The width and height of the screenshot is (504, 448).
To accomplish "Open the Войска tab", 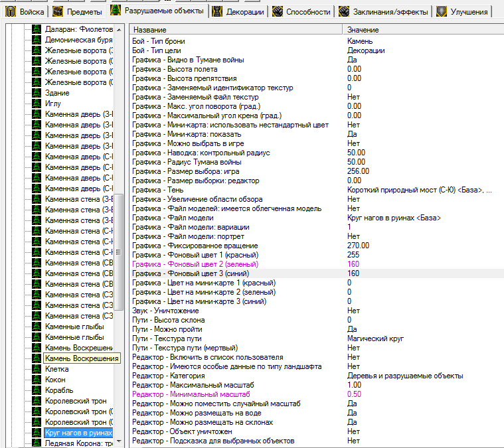I will pyautogui.click(x=25, y=12).
